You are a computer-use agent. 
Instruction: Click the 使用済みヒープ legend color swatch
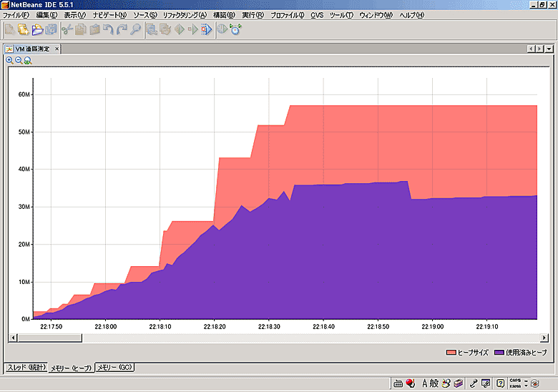tap(499, 353)
